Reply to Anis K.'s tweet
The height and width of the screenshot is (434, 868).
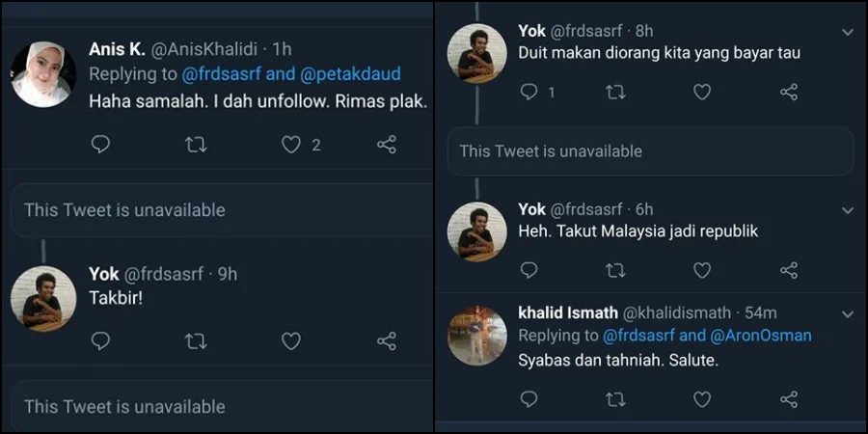100,145
